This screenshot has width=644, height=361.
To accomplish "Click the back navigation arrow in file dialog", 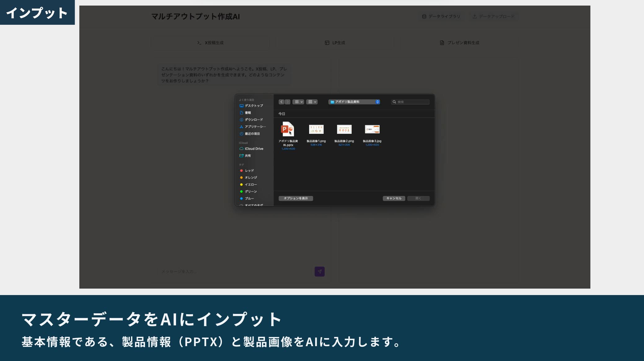I will pos(281,102).
